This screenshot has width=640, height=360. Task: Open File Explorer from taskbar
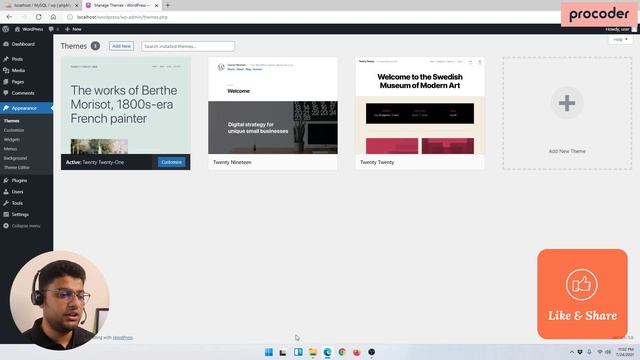pos(313,352)
